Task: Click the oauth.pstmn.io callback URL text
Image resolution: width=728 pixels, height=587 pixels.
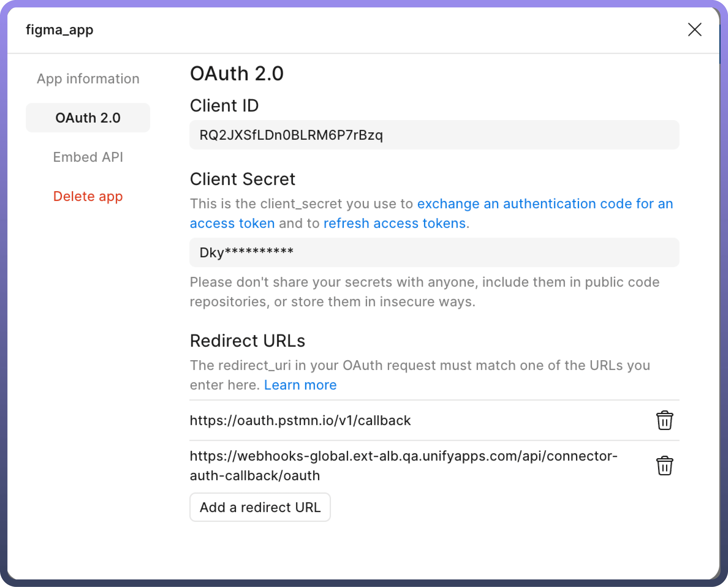Action: (300, 421)
